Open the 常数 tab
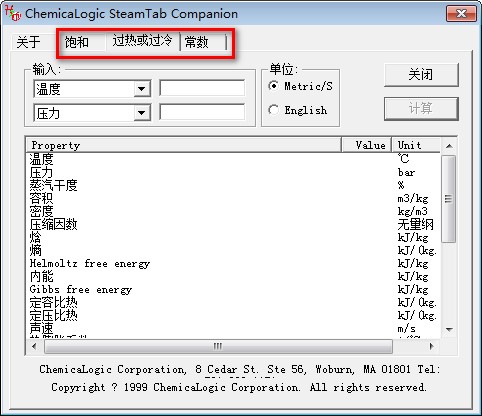Image resolution: width=482 pixels, height=416 pixels. [x=197, y=42]
